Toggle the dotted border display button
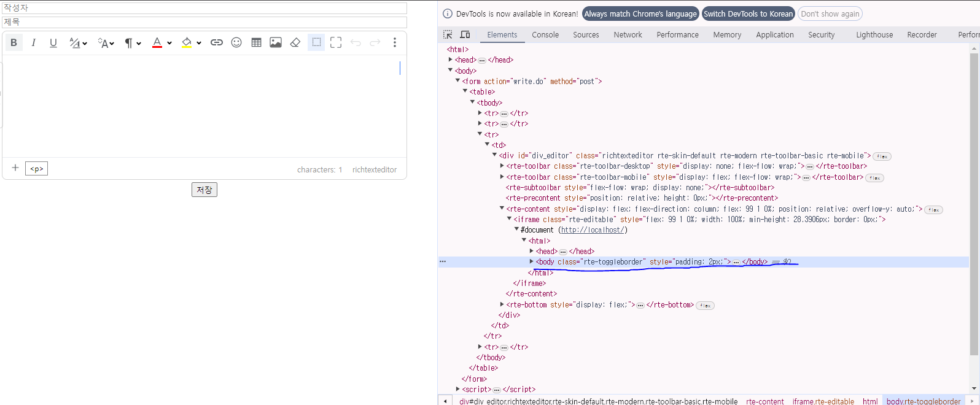 coord(316,43)
